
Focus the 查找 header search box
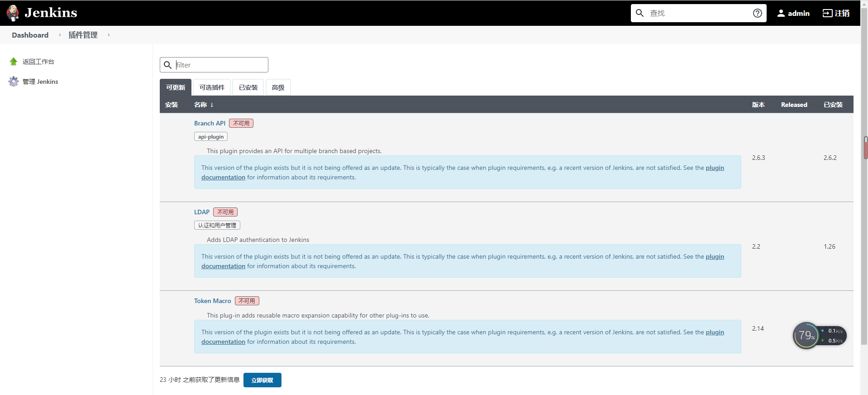click(698, 13)
